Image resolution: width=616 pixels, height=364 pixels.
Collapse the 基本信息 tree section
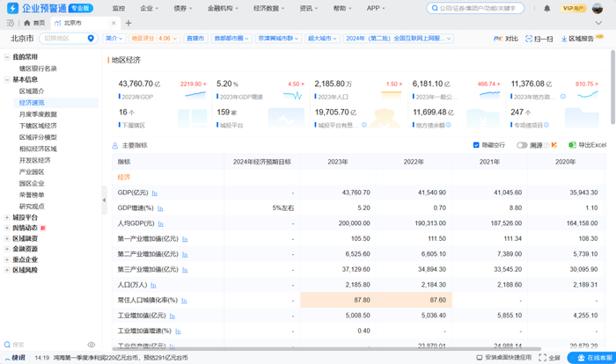click(7, 79)
